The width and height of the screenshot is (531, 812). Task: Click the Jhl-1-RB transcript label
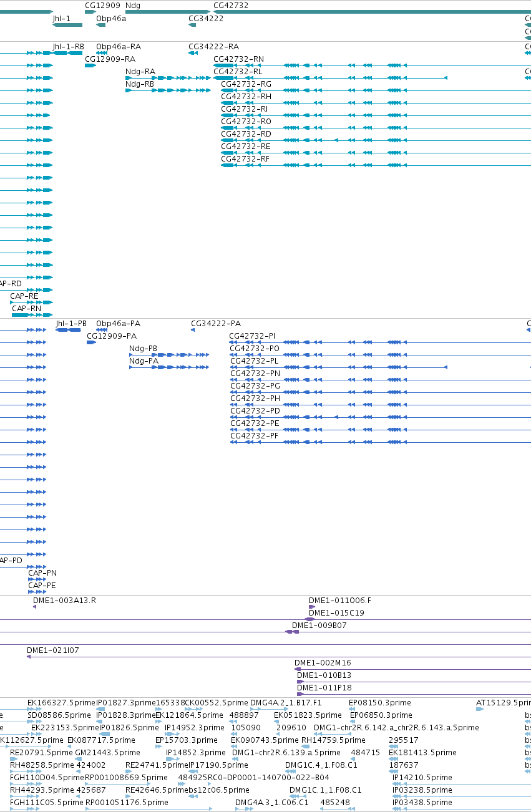coord(68,47)
